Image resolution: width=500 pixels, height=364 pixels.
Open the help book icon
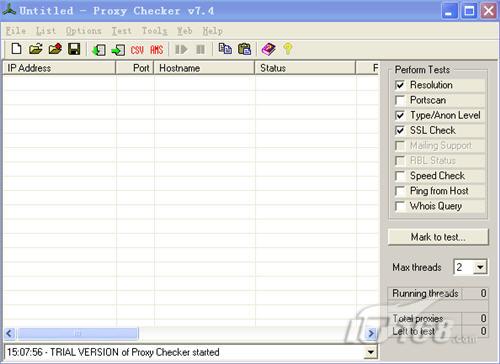pyautogui.click(x=269, y=49)
